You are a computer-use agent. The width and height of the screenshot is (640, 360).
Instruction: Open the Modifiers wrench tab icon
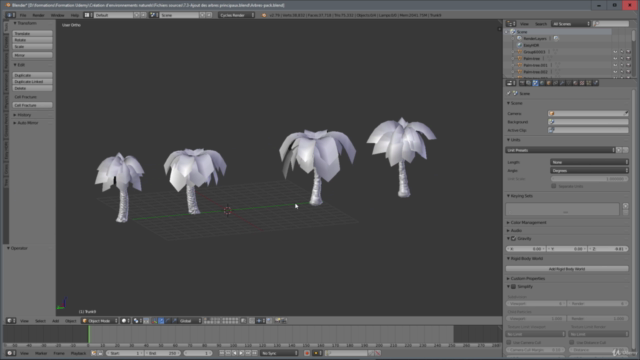(562, 83)
